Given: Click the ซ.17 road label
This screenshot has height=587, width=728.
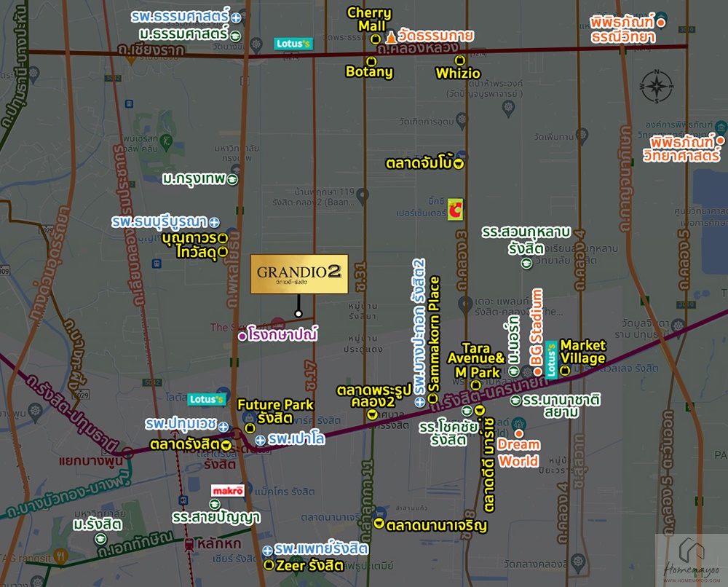Looking at the screenshot, I should pos(311,375).
